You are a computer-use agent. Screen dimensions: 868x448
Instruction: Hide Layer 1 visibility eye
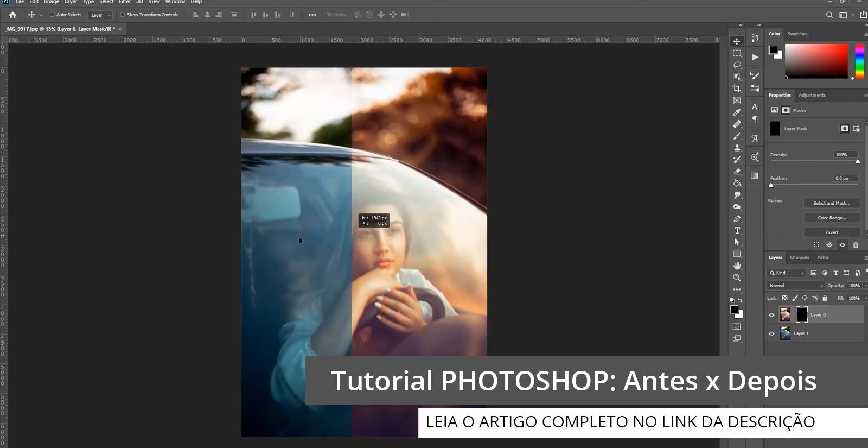point(771,333)
